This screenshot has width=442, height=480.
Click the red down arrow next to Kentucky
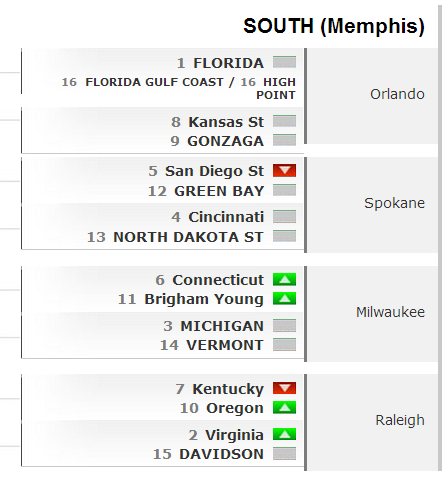coord(284,388)
